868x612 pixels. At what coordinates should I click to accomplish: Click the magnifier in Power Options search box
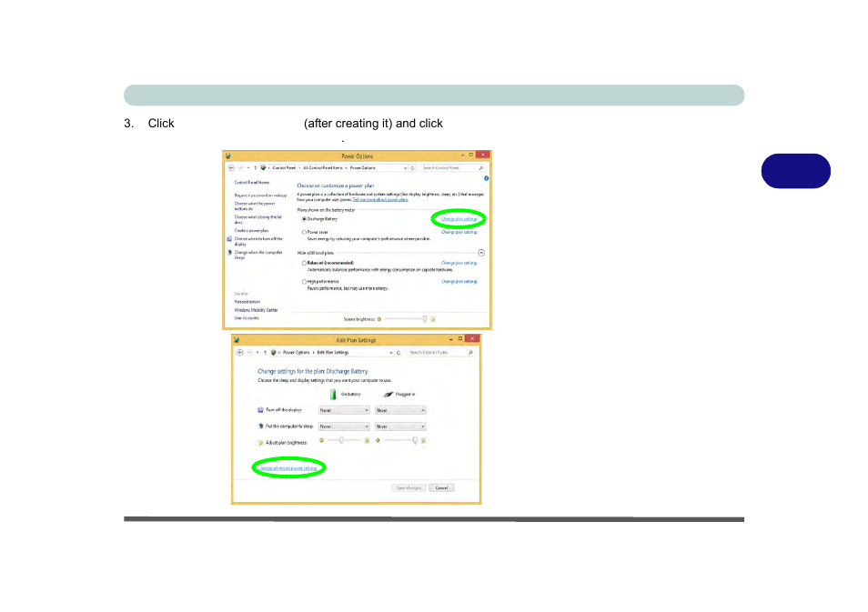coord(480,167)
